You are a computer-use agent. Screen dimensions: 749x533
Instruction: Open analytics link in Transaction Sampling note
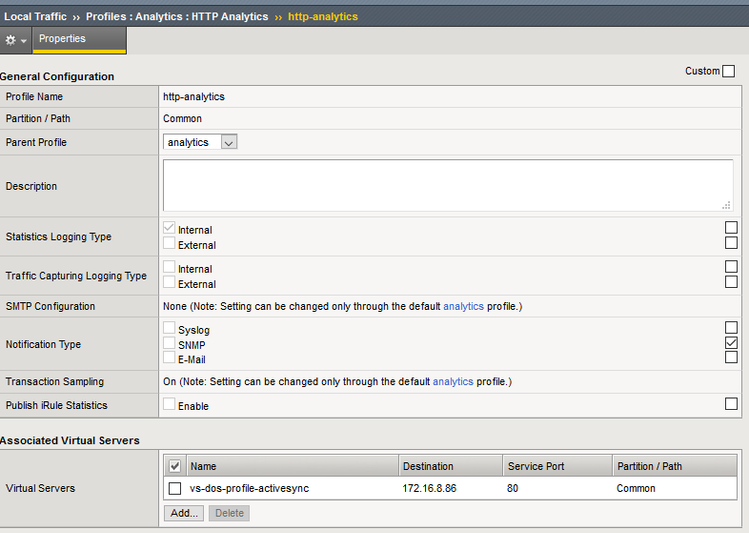click(x=453, y=382)
